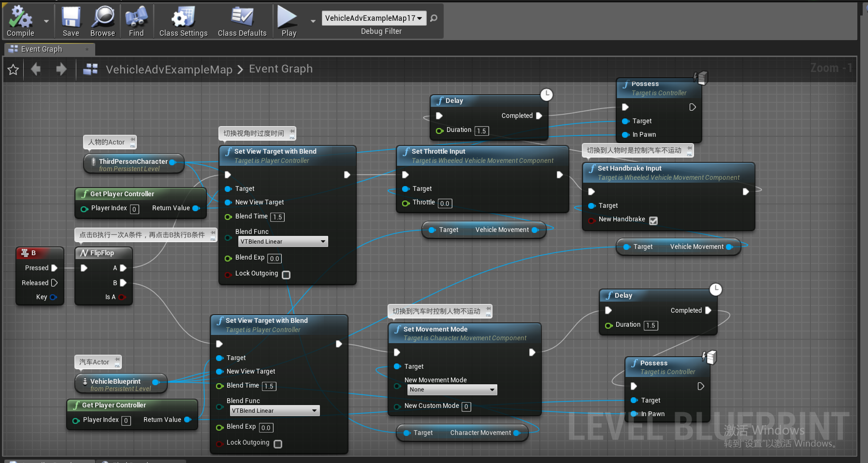Toggle the New Handbrake checkbox
The height and width of the screenshot is (463, 868).
pos(653,220)
